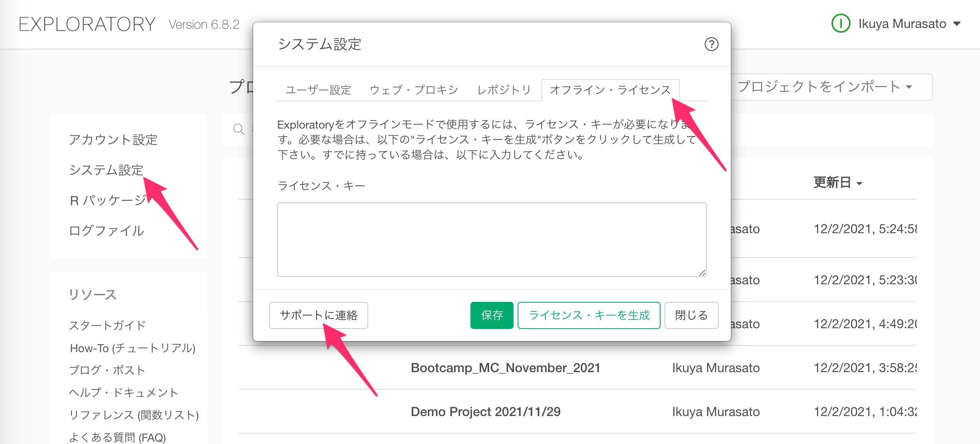980x444 pixels.
Task: Open the リファレンス (関数リスト) link
Action: pyautogui.click(x=134, y=415)
